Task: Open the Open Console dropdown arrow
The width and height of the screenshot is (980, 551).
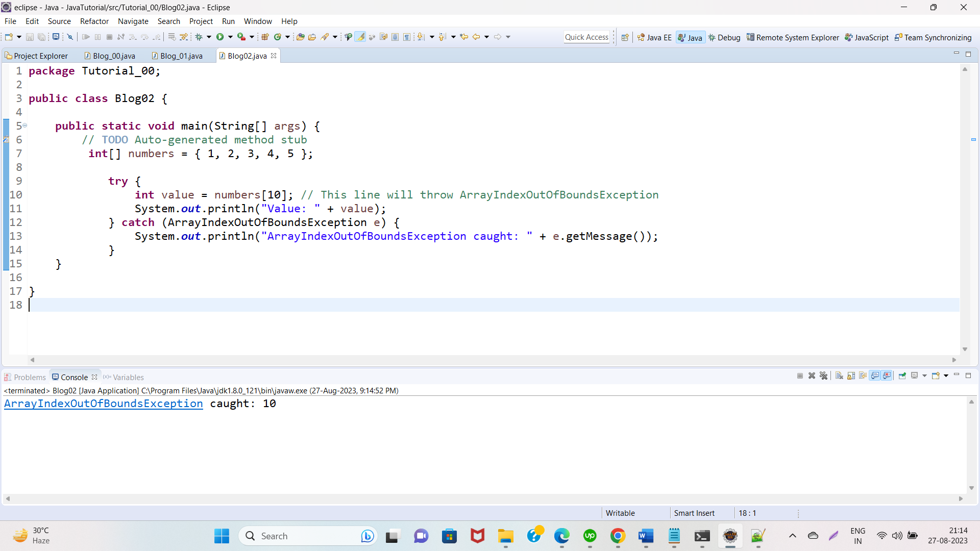Action: (946, 375)
